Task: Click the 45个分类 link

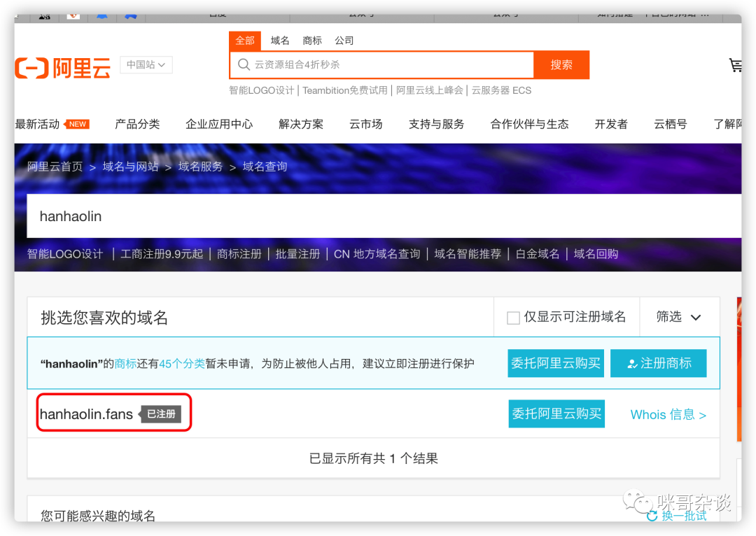Action: click(x=182, y=364)
